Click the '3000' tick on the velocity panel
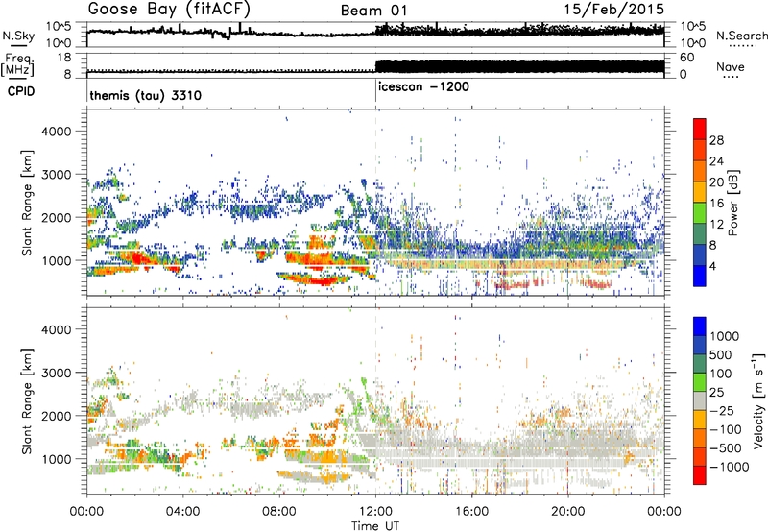 point(57,373)
